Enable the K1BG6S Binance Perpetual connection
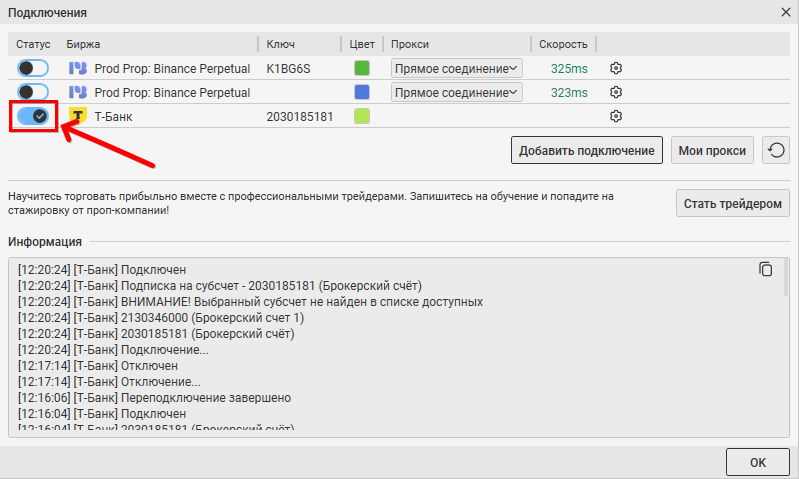799x479 pixels. coord(33,68)
